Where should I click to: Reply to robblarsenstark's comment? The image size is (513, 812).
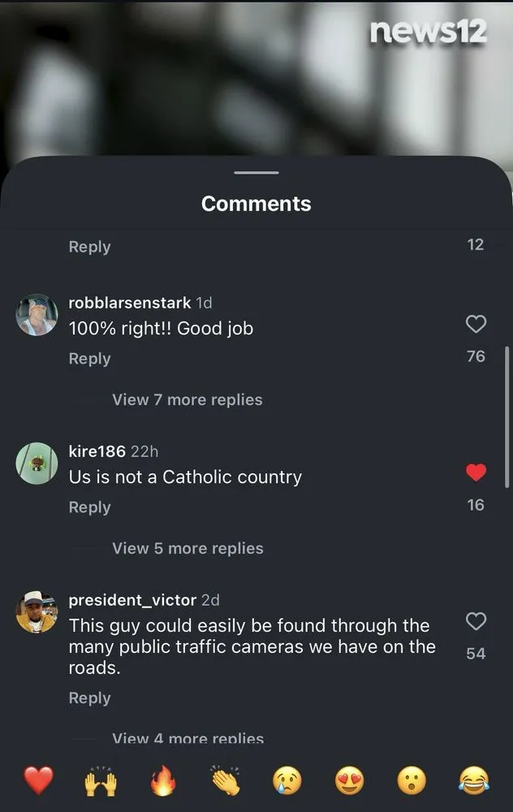(89, 358)
